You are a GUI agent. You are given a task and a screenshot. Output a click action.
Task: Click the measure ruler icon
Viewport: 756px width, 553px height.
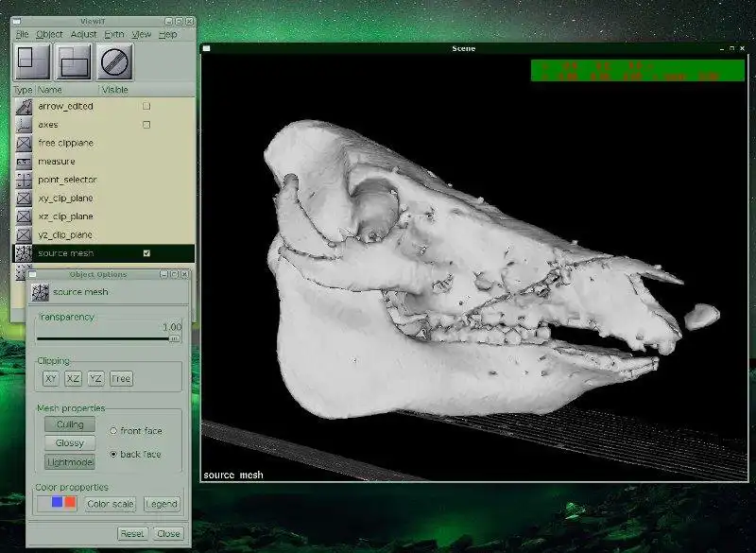coord(25,162)
